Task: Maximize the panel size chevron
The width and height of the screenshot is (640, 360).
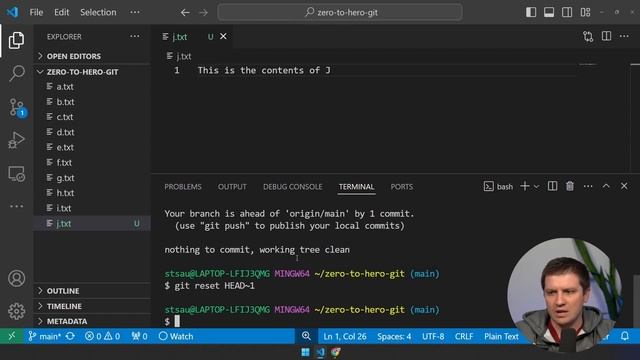Action: pyautogui.click(x=606, y=186)
